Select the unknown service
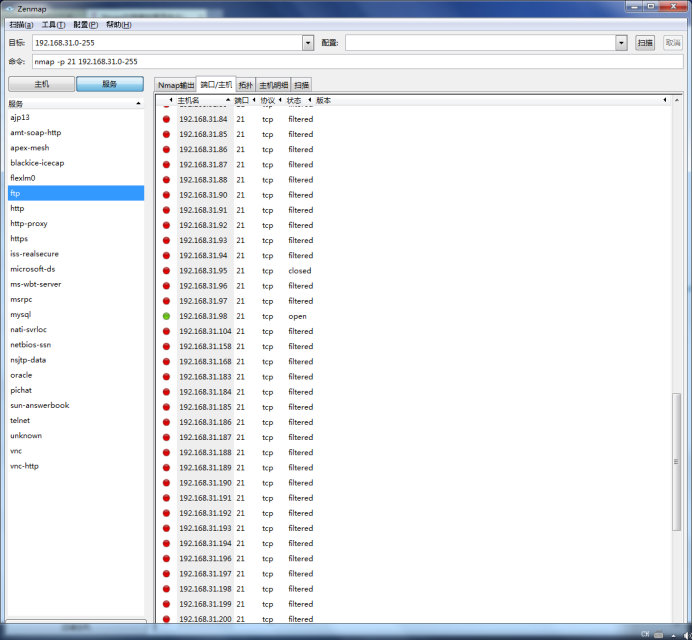The image size is (693, 641). click(76, 435)
